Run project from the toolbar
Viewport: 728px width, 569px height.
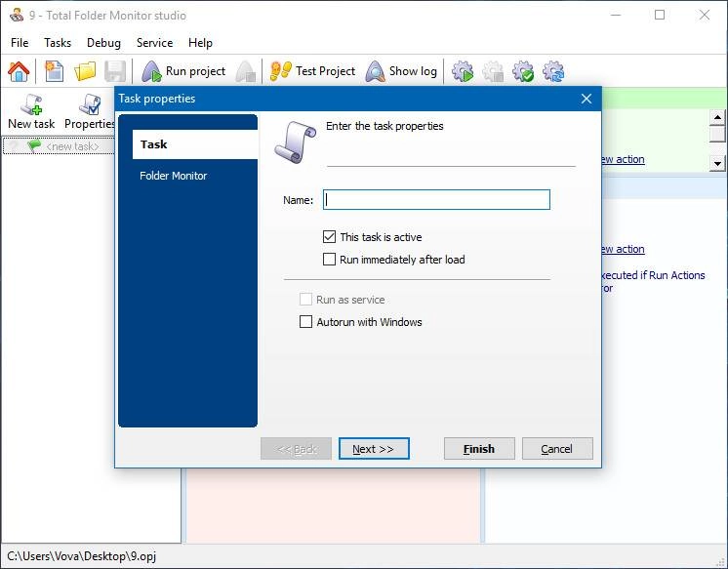pos(183,71)
